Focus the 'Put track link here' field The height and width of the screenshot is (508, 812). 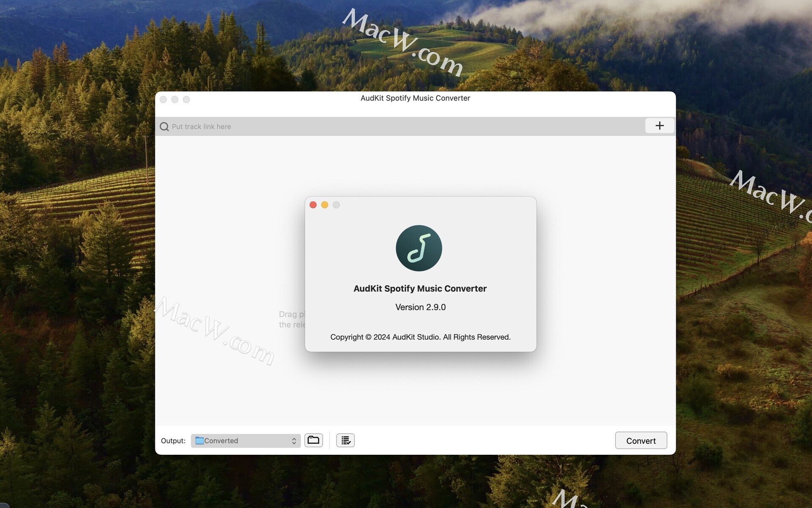400,126
